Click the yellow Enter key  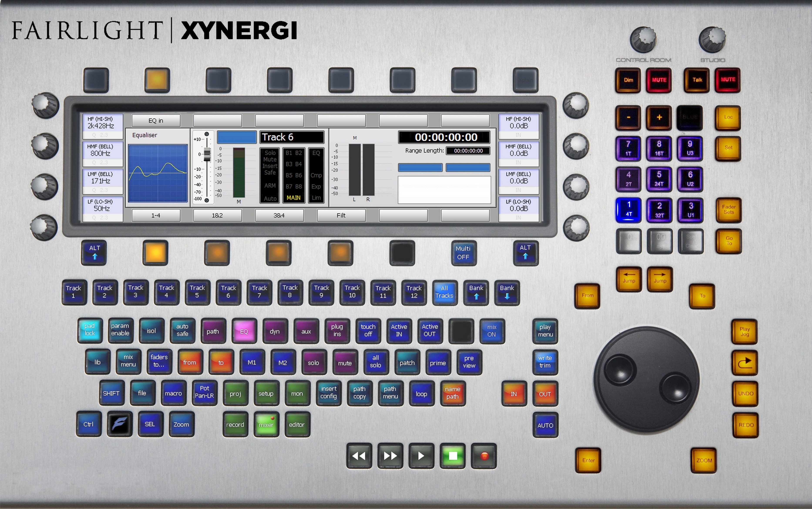588,460
